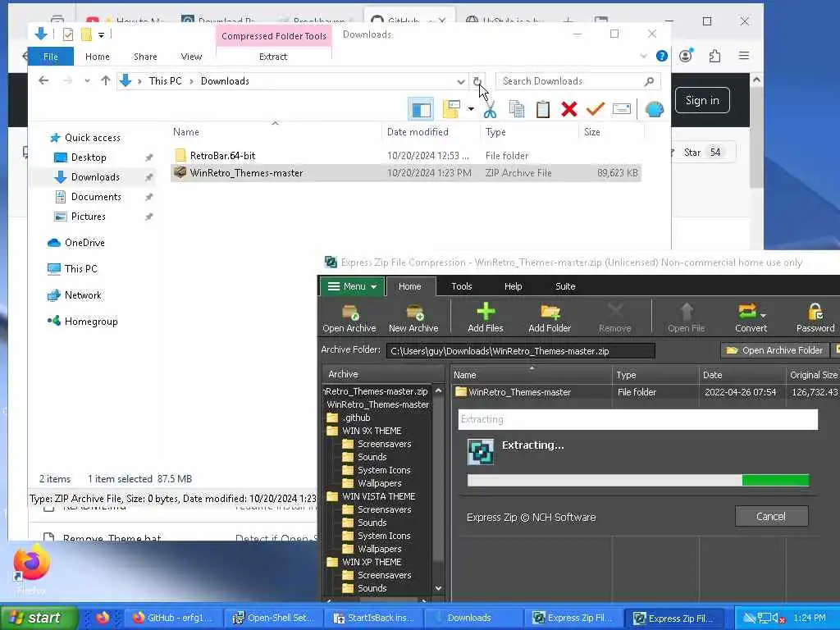Click the Open Archive icon in Express Zip
840x630 pixels.
pos(349,318)
